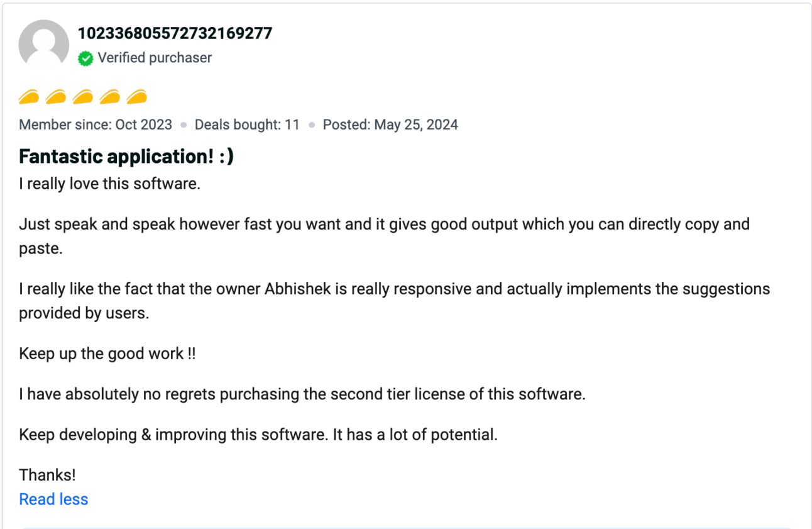Click the Posted May 25, 2024 date
The height and width of the screenshot is (529, 812).
coord(390,125)
